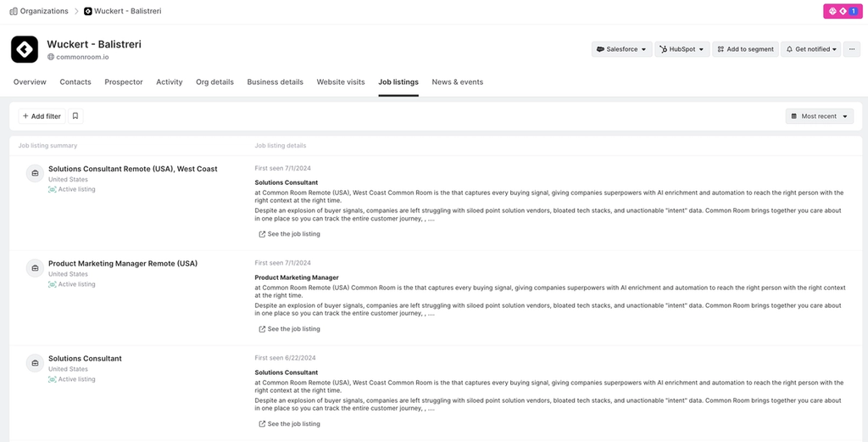
Task: Click Active listing status under Product Marketing Manager
Action: (72, 284)
